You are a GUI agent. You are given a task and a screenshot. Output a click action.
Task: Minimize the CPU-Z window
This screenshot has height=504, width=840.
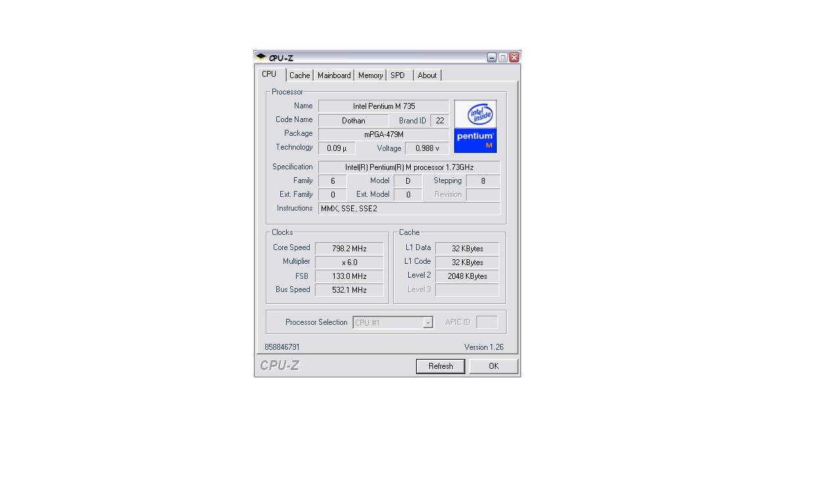pos(492,58)
